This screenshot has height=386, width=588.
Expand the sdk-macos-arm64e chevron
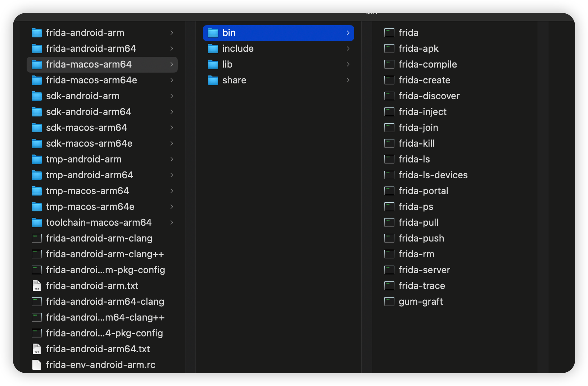click(x=172, y=143)
